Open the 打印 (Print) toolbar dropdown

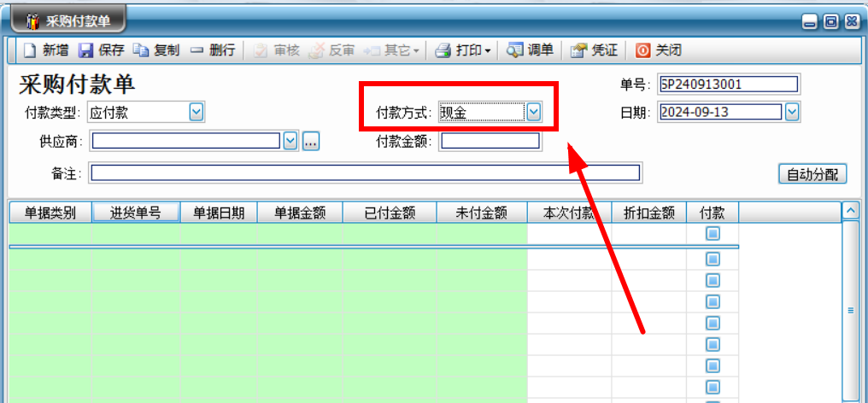[463, 50]
